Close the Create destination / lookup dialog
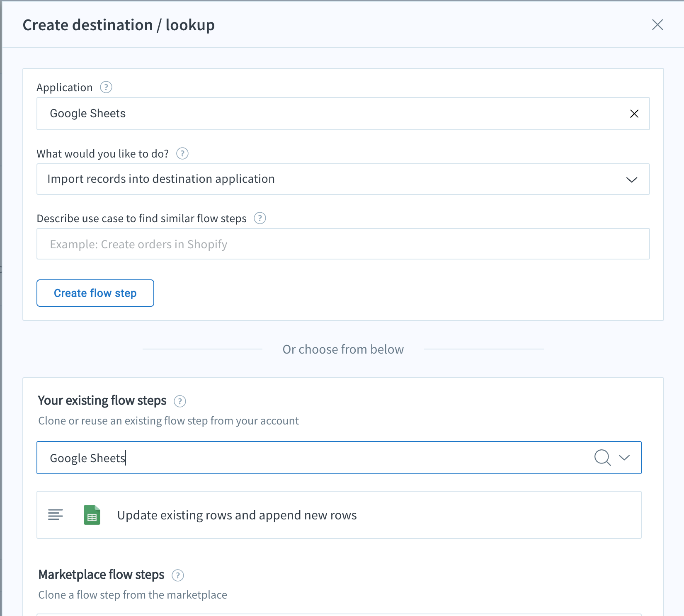Image resolution: width=684 pixels, height=616 pixels. click(657, 25)
